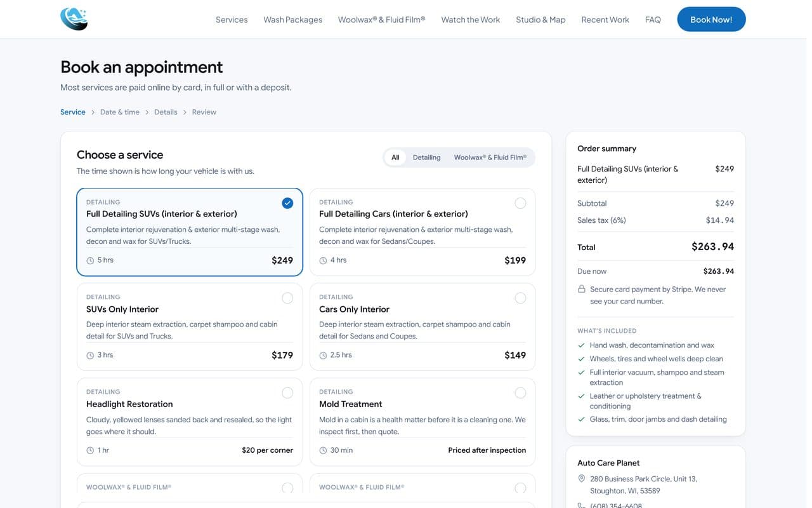Jump to the Review breadcrumb step
Screen dimensions: 812x508
204,112
